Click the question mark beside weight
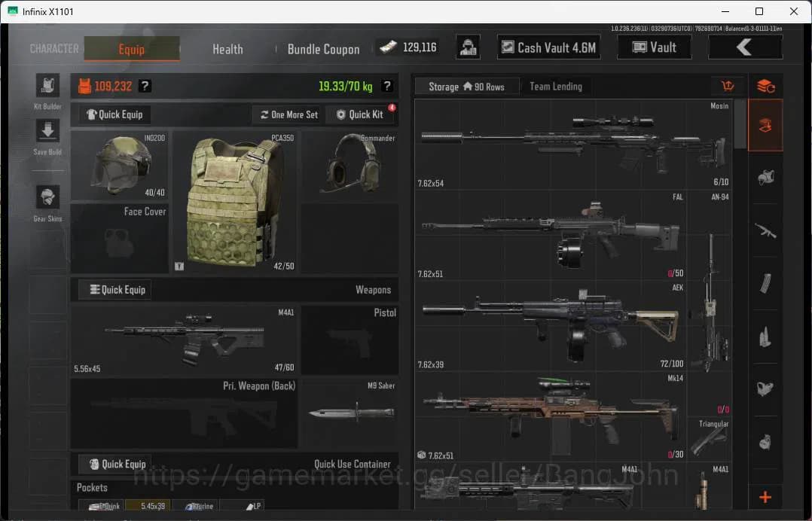 pos(387,86)
